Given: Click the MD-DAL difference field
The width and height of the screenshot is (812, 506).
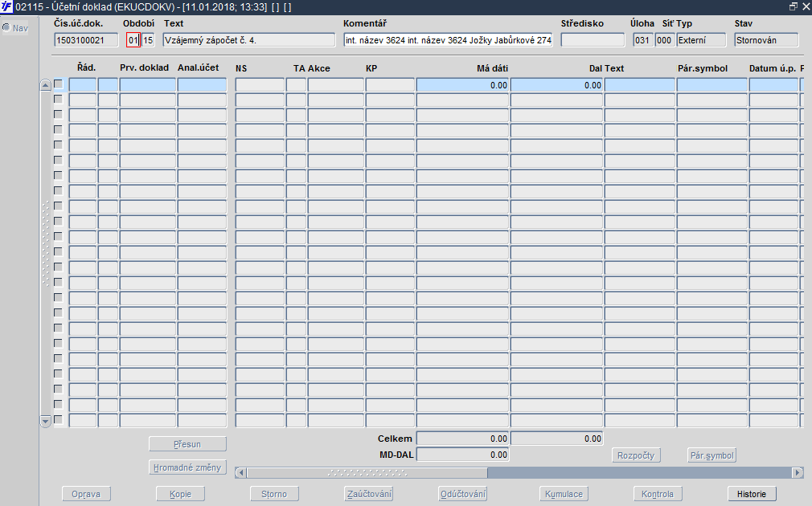Looking at the screenshot, I should tap(462, 455).
